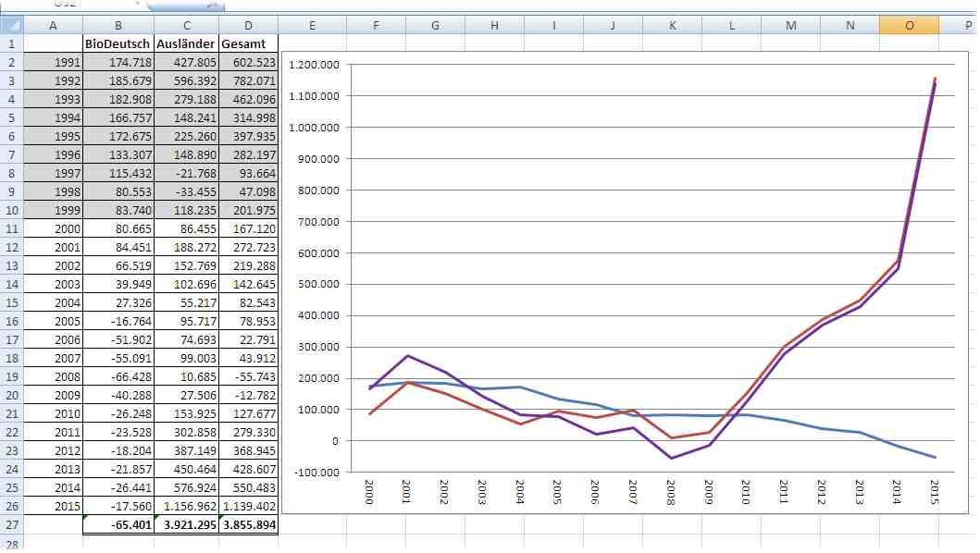Image resolution: width=980 pixels, height=553 pixels.
Task: Select column E header
Action: click(x=312, y=26)
